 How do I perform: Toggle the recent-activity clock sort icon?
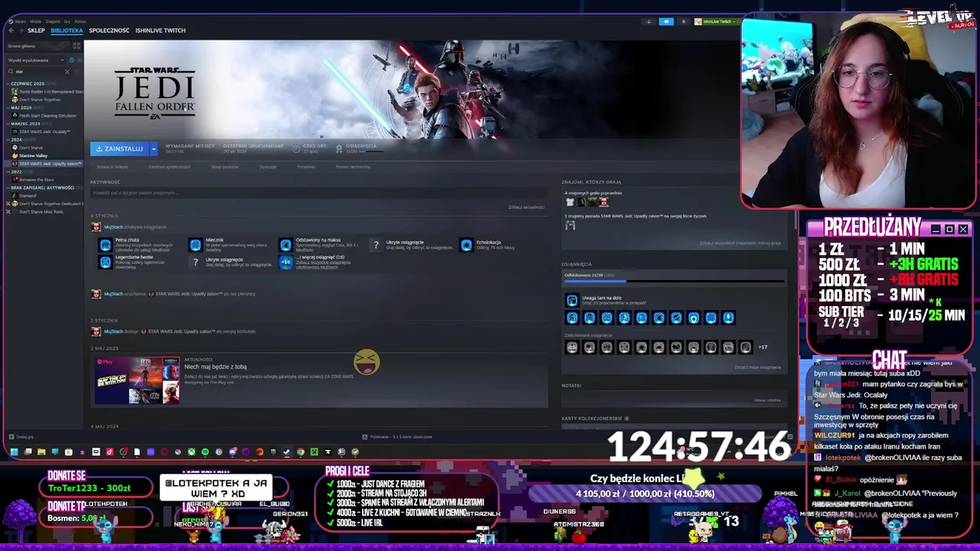click(x=72, y=60)
